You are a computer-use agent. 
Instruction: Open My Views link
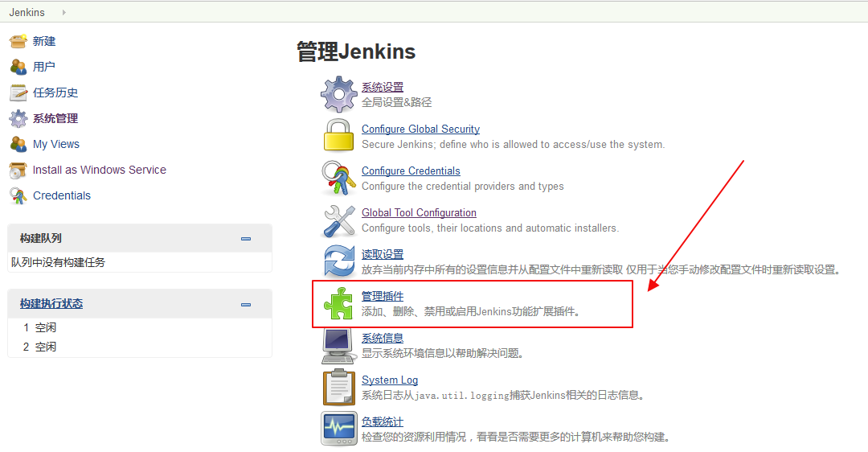(x=56, y=144)
